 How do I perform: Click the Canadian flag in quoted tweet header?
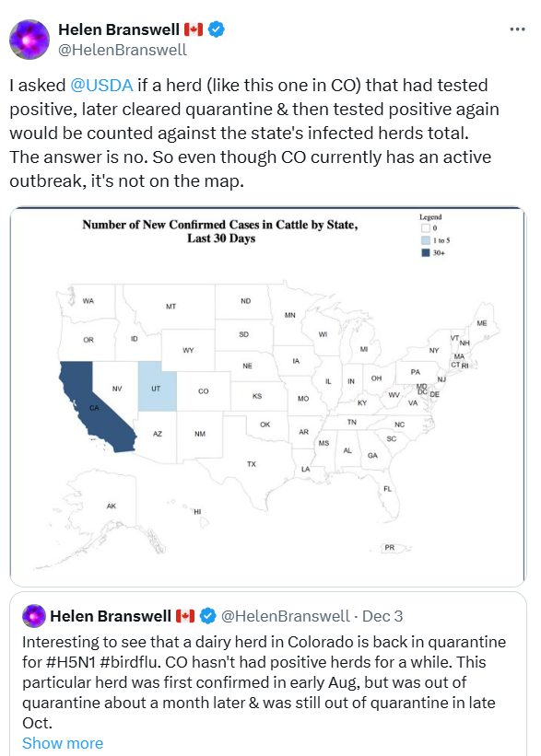[185, 616]
